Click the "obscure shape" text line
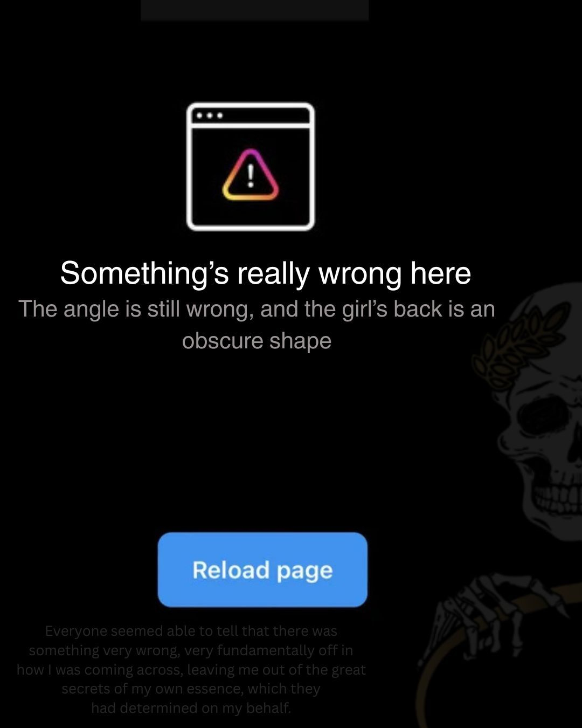582x728 pixels. pos(257,341)
